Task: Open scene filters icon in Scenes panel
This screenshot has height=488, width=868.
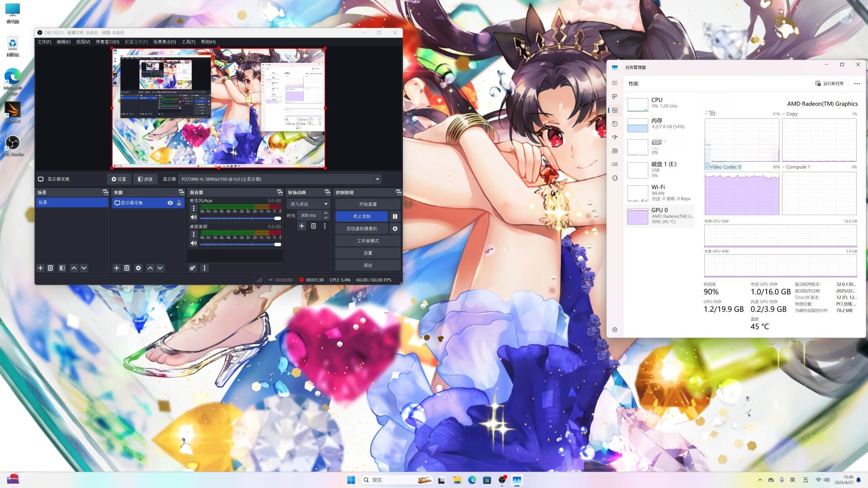Action: (62, 268)
